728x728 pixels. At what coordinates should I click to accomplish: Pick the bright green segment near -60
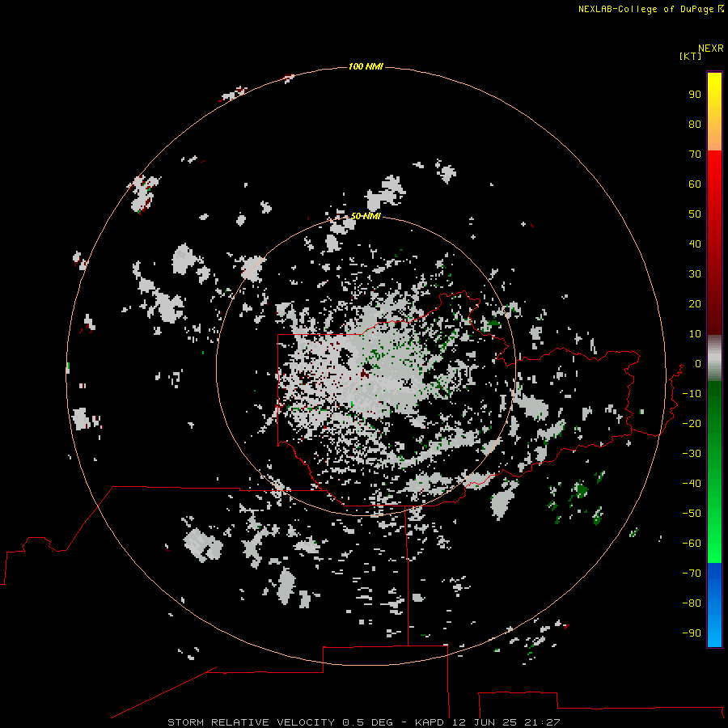coord(714,544)
